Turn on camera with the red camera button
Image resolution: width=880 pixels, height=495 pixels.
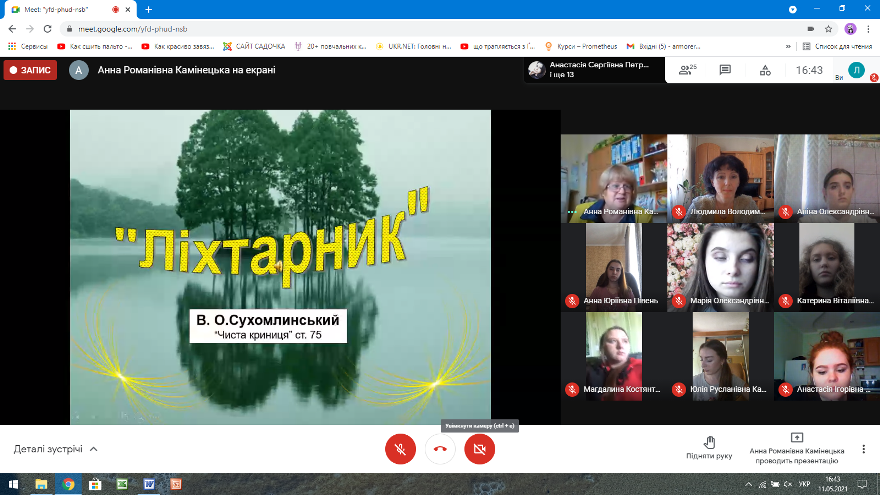click(480, 449)
